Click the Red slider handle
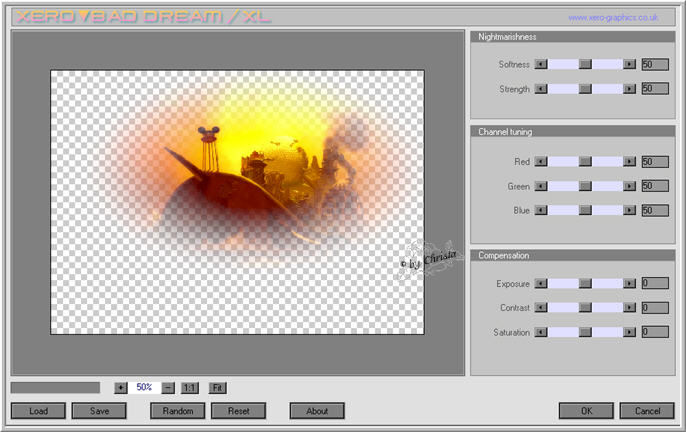 click(585, 162)
